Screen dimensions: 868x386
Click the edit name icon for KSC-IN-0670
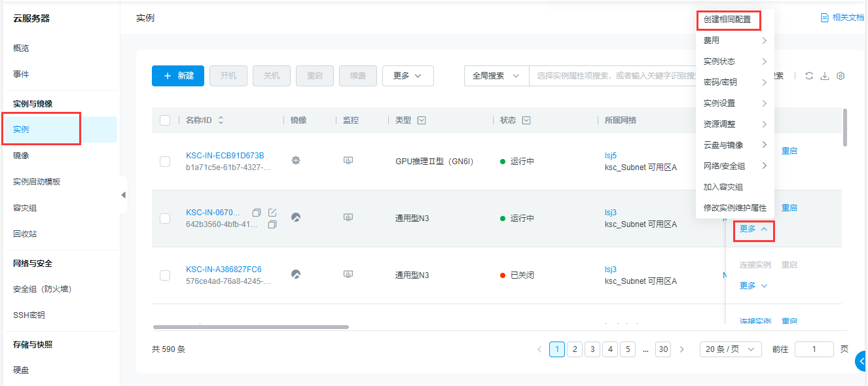(272, 213)
